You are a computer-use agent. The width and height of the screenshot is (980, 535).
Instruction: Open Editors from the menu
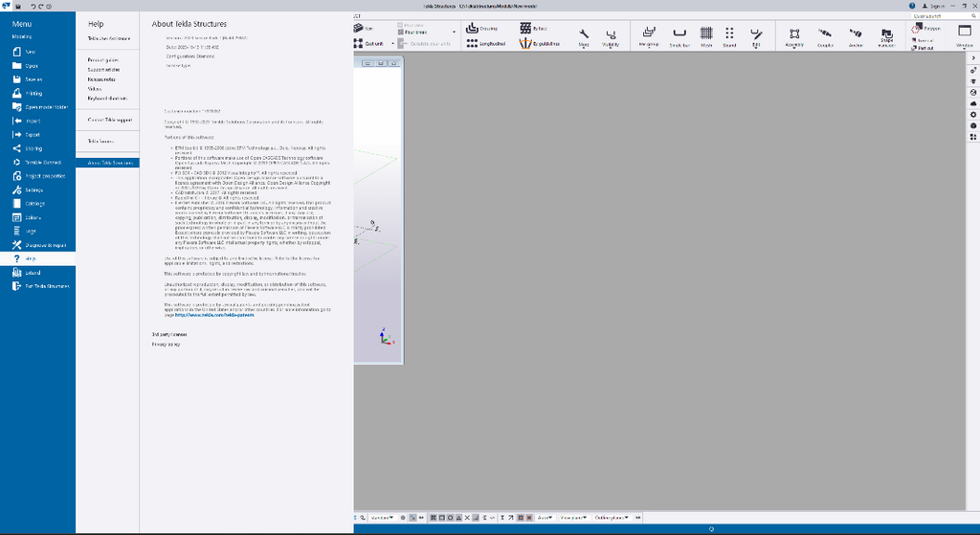pos(37,217)
